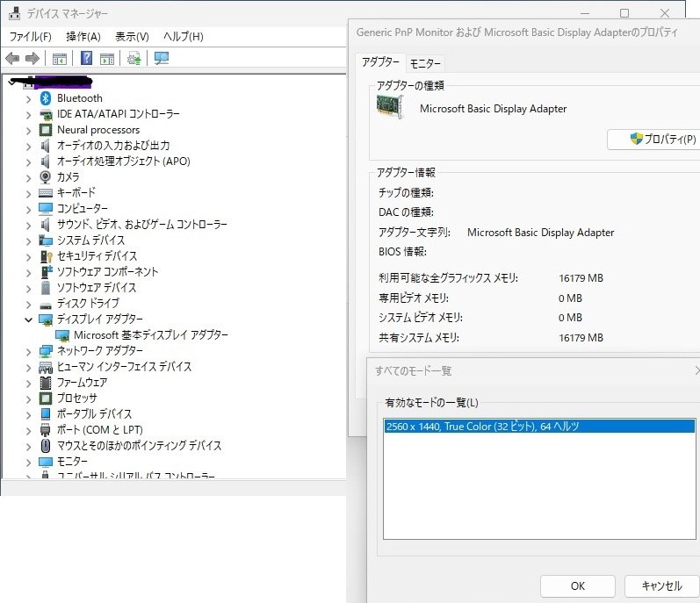Click the IDE ATA/ATAPI controller icon
The height and width of the screenshot is (603, 700).
(x=46, y=115)
